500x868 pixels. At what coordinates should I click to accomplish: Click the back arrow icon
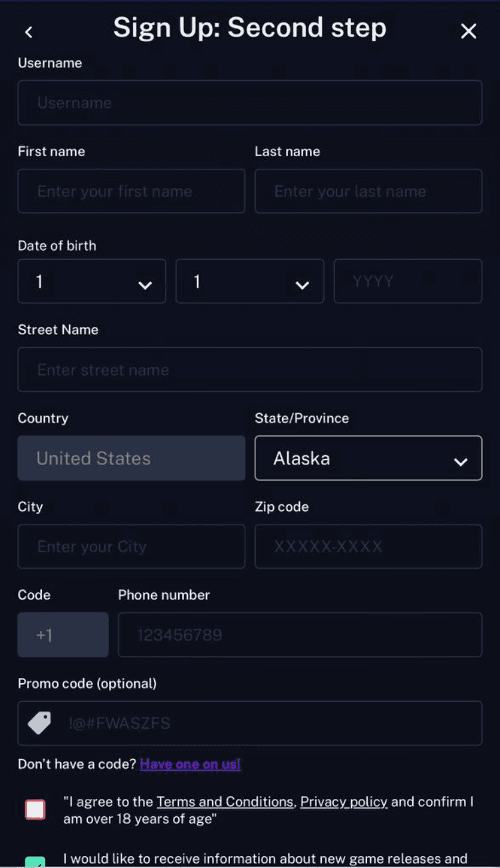29,31
